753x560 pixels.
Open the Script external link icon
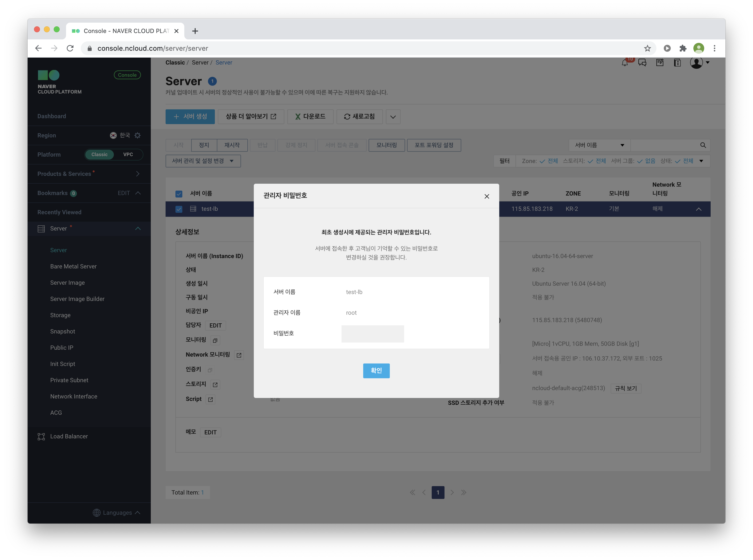pyautogui.click(x=210, y=399)
